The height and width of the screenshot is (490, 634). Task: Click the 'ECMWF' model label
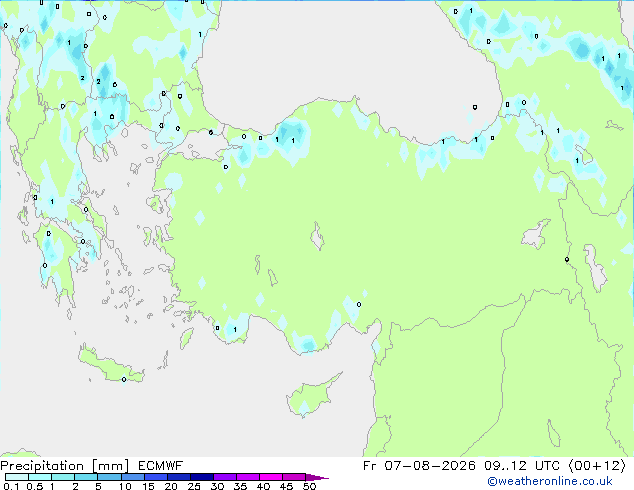tap(161, 466)
